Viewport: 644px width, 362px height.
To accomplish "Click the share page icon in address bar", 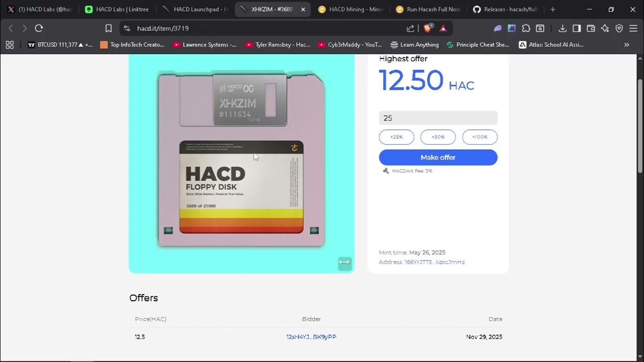I will point(411,29).
